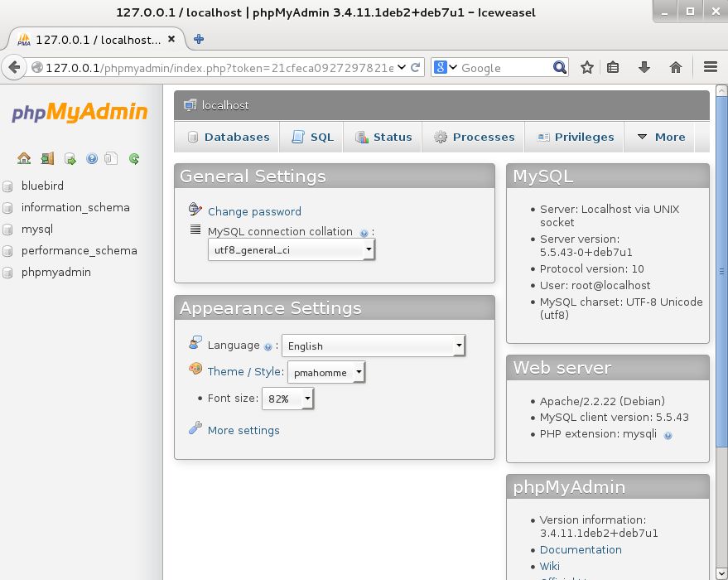This screenshot has height=580, width=728.
Task: Click the reload navigation frame green icon
Action: point(134,158)
